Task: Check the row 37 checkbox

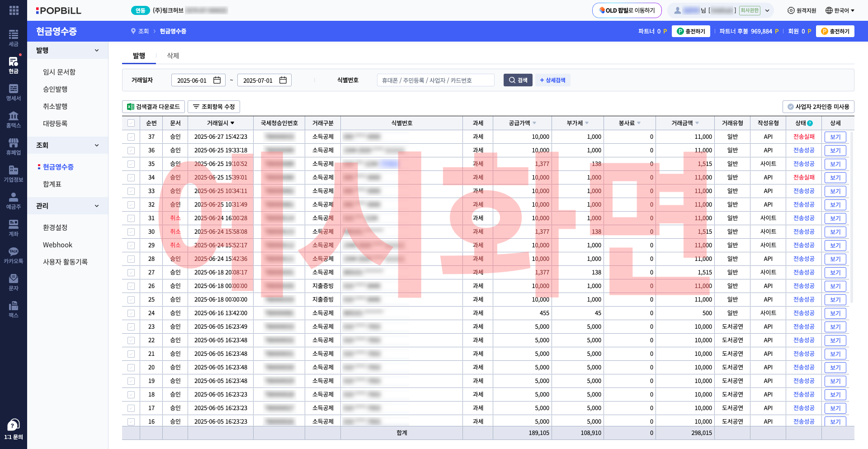Action: pos(131,137)
